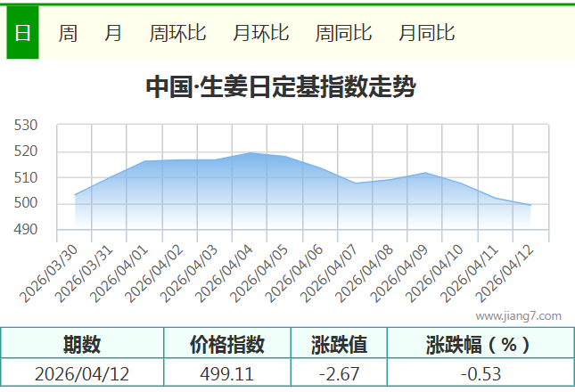Open the 周环比 tab

click(177, 33)
